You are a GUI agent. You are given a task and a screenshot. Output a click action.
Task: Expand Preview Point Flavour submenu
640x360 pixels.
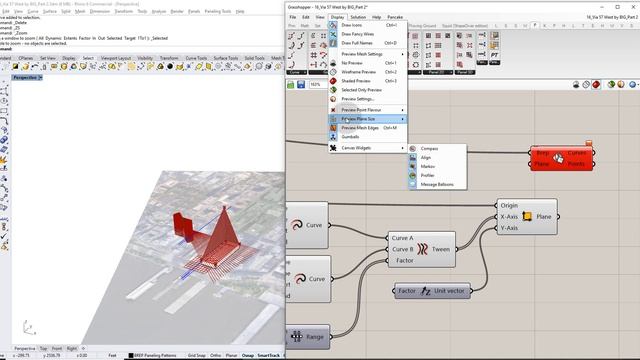pos(368,110)
